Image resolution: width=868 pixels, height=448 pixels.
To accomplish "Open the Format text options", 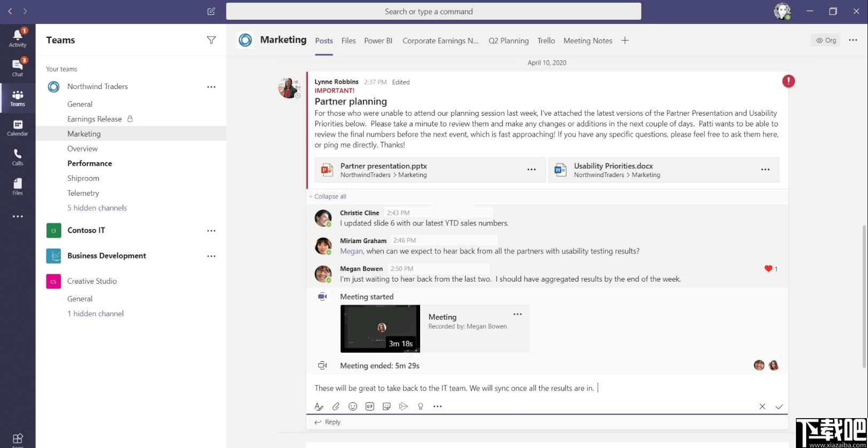I will point(319,406).
